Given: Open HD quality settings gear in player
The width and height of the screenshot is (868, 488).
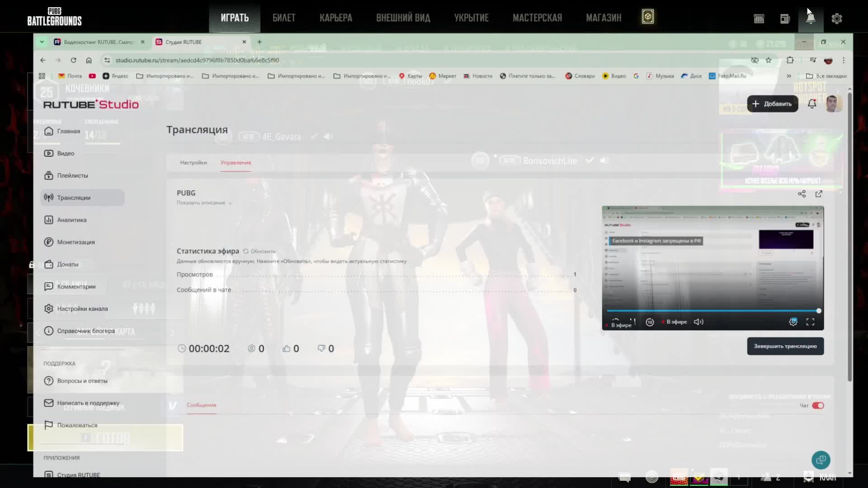Looking at the screenshot, I should click(x=793, y=322).
